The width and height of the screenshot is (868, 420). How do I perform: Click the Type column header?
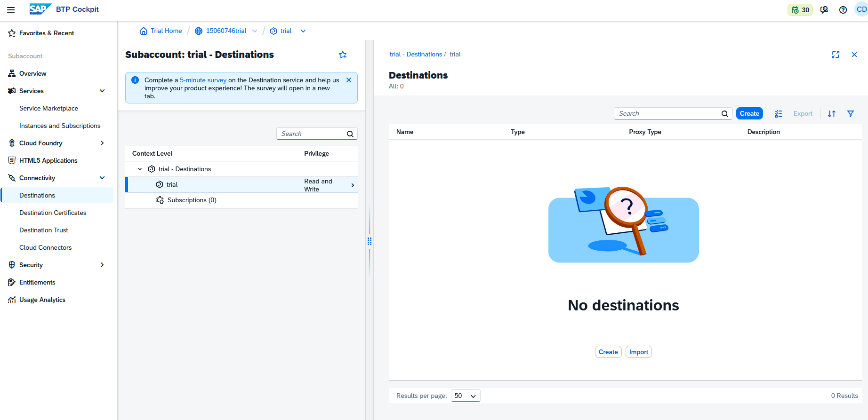click(x=518, y=132)
